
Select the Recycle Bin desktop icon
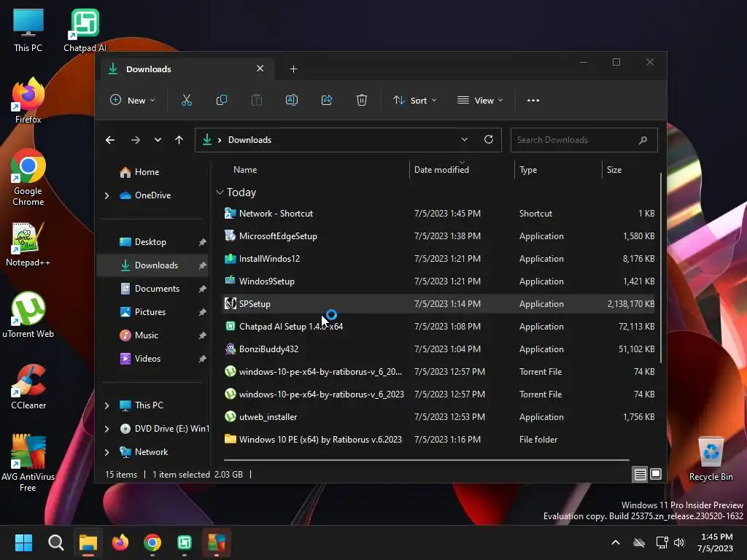711,459
